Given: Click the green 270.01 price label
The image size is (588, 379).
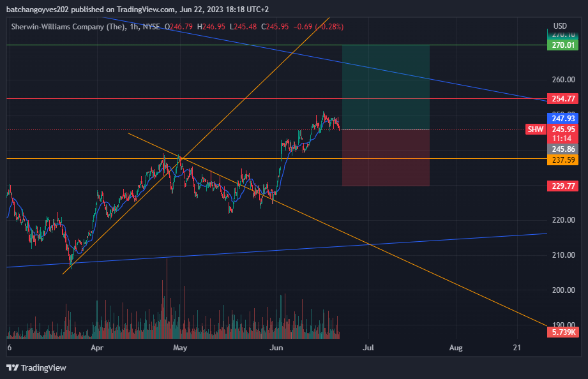Looking at the screenshot, I should 562,45.
